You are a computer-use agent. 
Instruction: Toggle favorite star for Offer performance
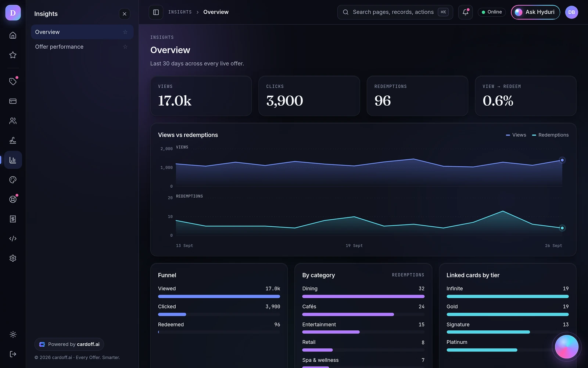pos(125,47)
